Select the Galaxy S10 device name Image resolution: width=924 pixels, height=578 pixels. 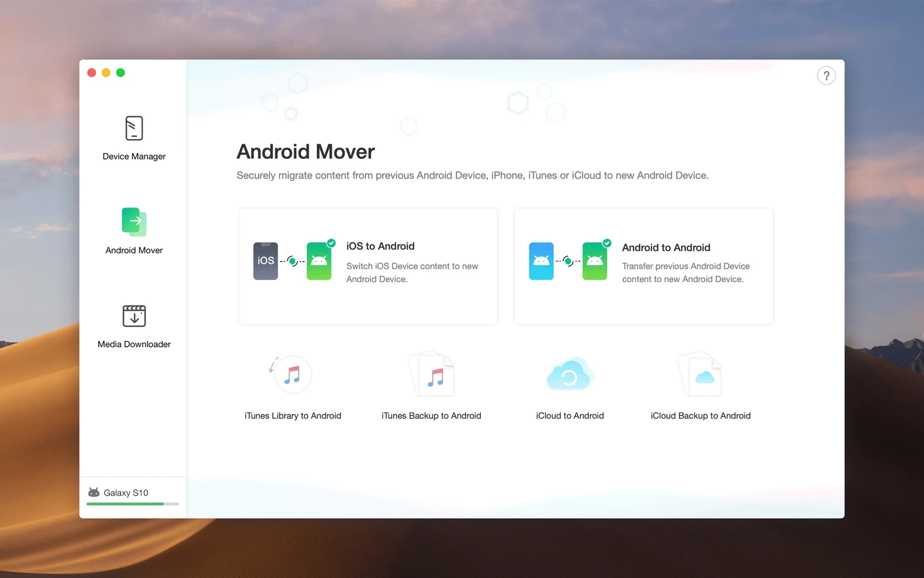pos(126,493)
